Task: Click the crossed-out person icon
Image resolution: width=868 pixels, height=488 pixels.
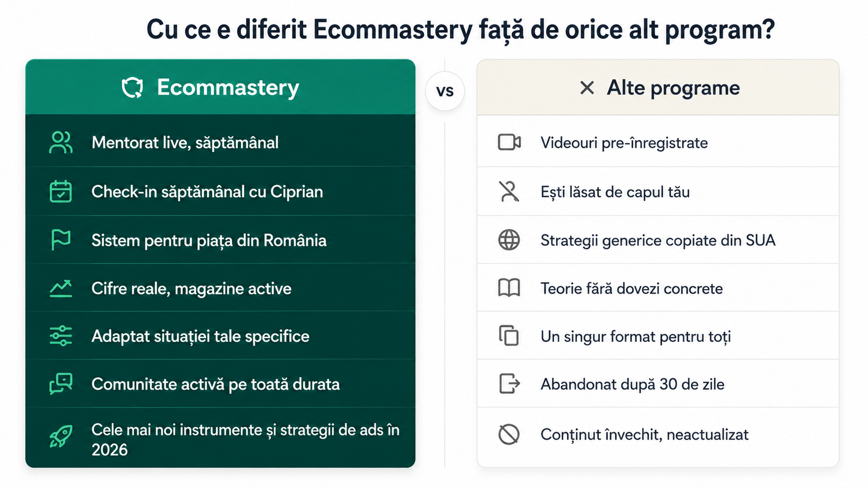Action: click(x=509, y=191)
